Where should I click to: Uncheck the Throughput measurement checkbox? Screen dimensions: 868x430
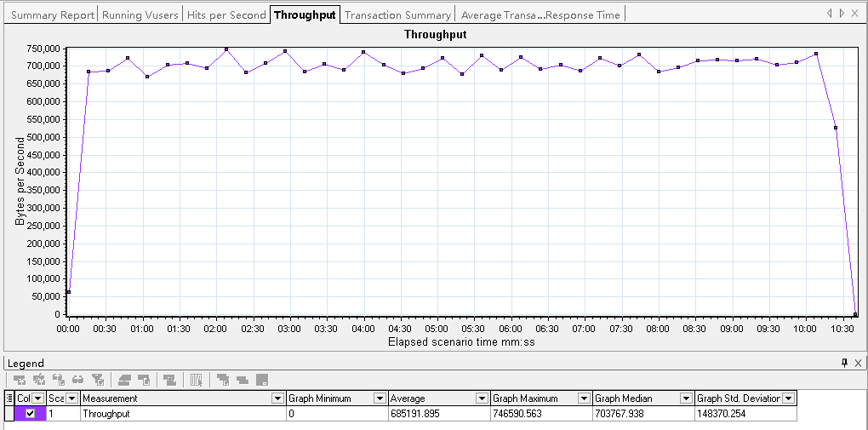31,414
